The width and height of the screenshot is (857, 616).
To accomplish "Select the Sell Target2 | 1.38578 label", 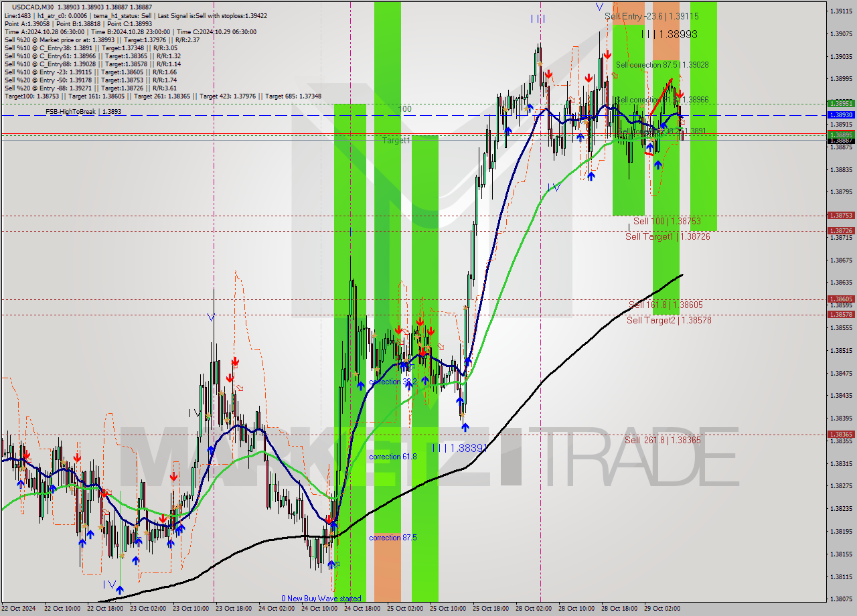I will pos(669,320).
